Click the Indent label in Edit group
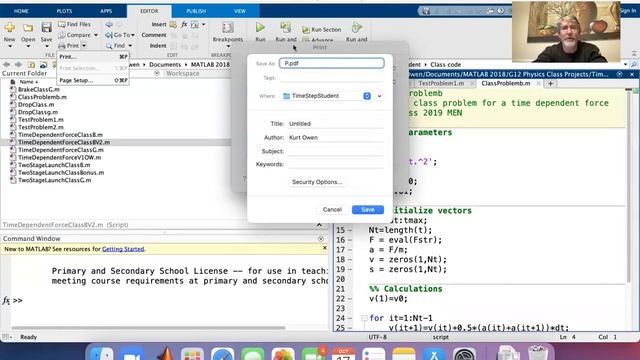This screenshot has width=640, height=360. tap(158, 46)
